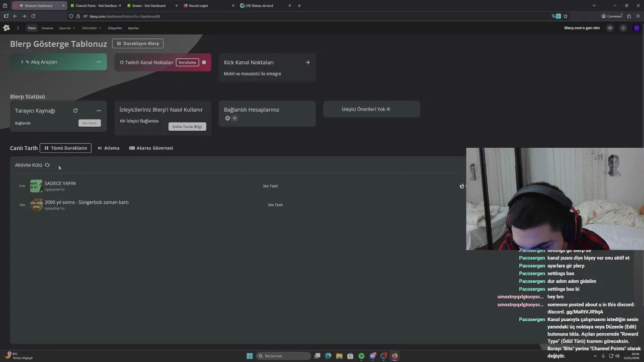Switch to the Streamer Dashboard browser tab
The image size is (644, 362).
pos(38,6)
